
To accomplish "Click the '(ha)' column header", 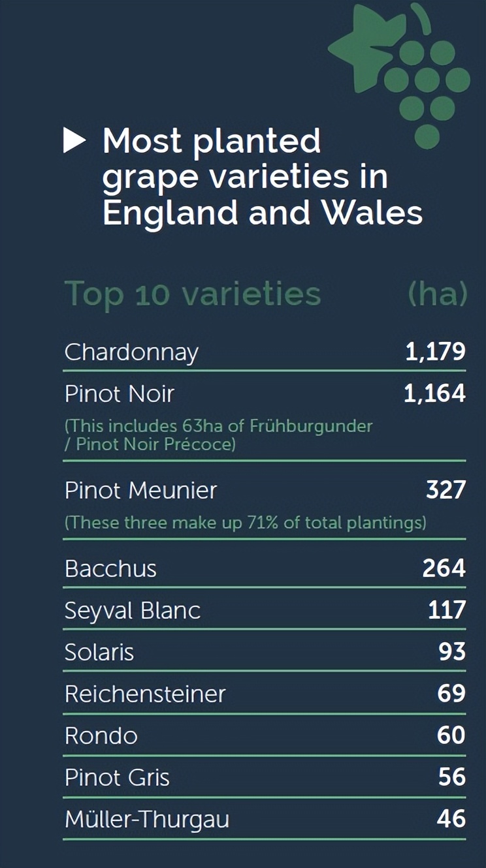I will point(438,294).
